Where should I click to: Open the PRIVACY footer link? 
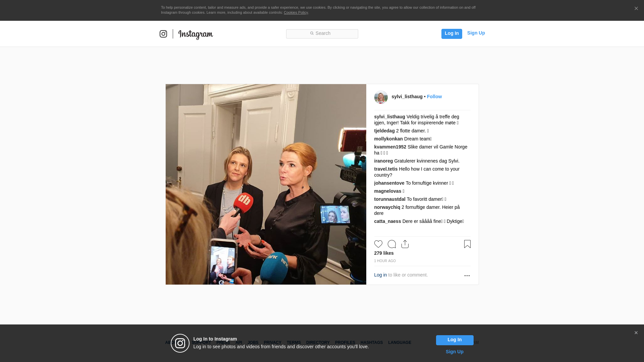(272, 343)
